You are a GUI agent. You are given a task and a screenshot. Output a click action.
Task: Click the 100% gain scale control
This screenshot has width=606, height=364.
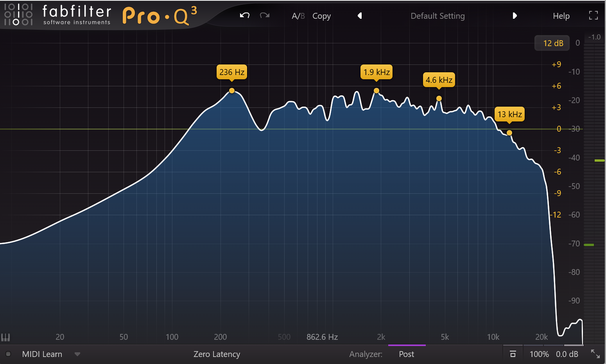coord(539,354)
